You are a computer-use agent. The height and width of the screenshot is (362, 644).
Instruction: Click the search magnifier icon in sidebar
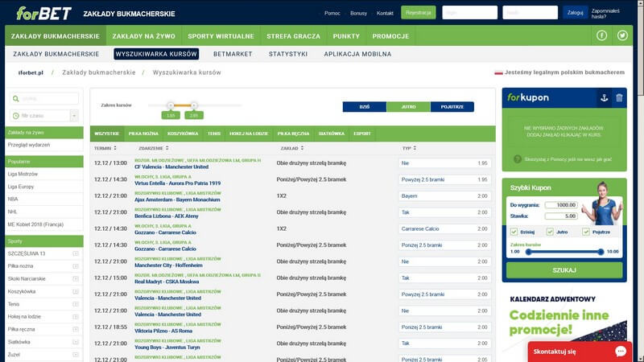click(15, 98)
